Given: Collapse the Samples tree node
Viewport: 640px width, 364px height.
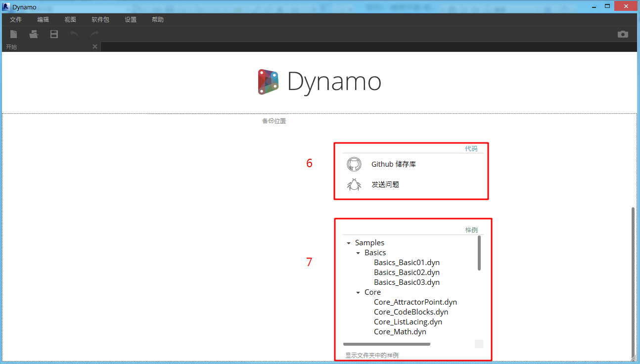Looking at the screenshot, I should tap(349, 243).
